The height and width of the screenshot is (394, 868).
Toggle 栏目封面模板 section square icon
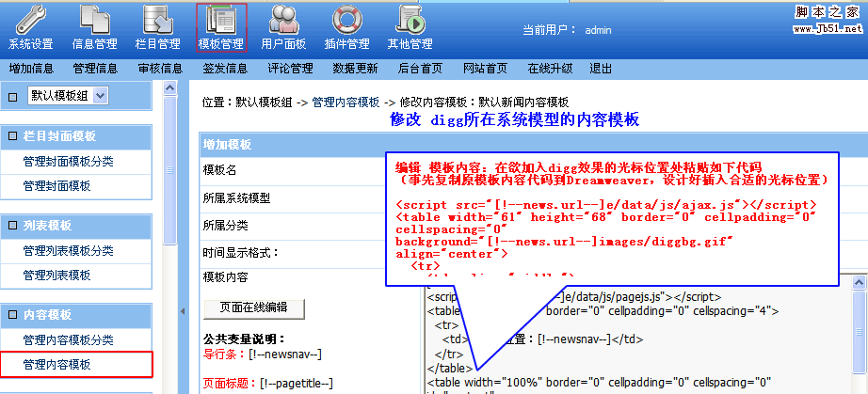(13, 137)
